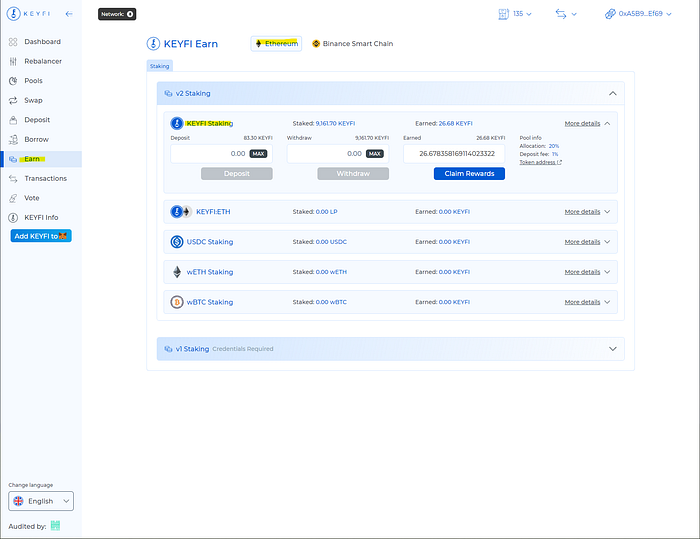The width and height of the screenshot is (700, 539).
Task: Open the Rebalancer page
Action: [41, 61]
